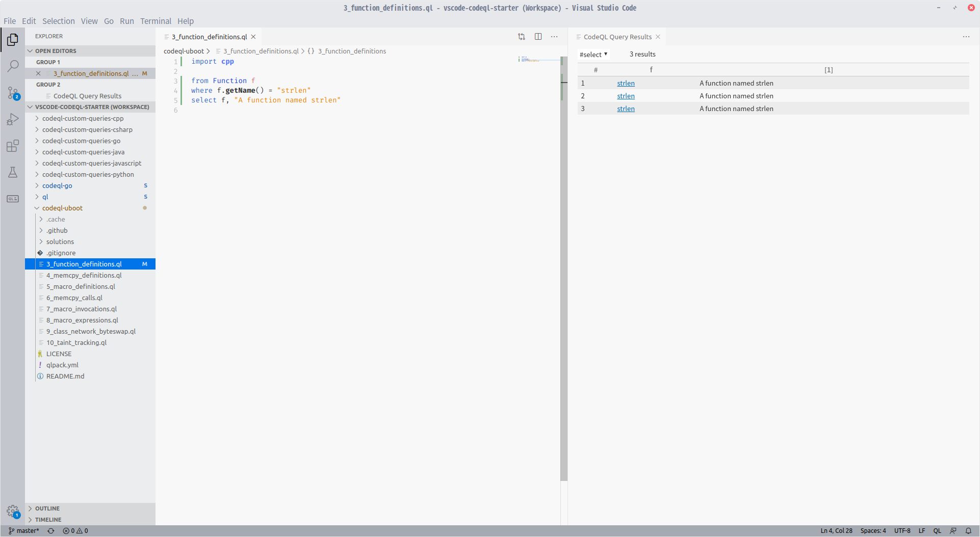The width and height of the screenshot is (980, 537).
Task: Open strlen link in result row 3
Action: 626,109
